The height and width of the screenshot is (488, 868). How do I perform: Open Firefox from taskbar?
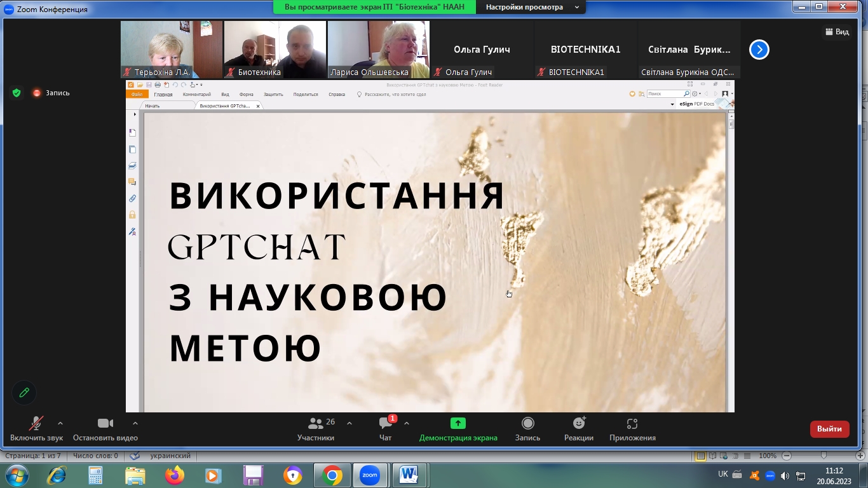174,475
